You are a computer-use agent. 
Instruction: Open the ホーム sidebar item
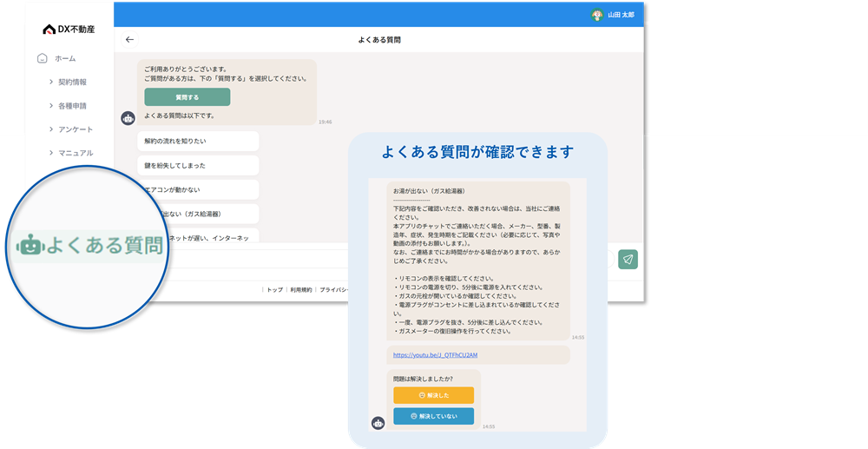click(57, 58)
